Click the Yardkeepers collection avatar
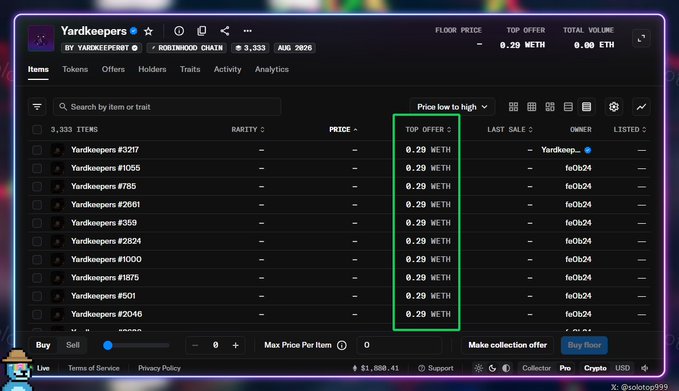Screen dimensions: 679x391 point(41,39)
